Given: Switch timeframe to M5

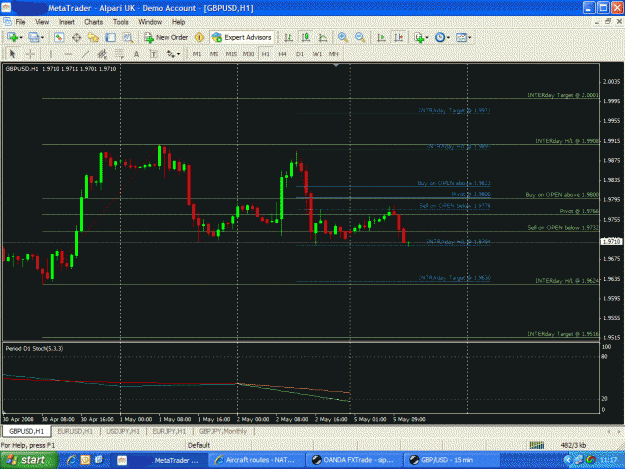Looking at the screenshot, I should click(x=214, y=54).
